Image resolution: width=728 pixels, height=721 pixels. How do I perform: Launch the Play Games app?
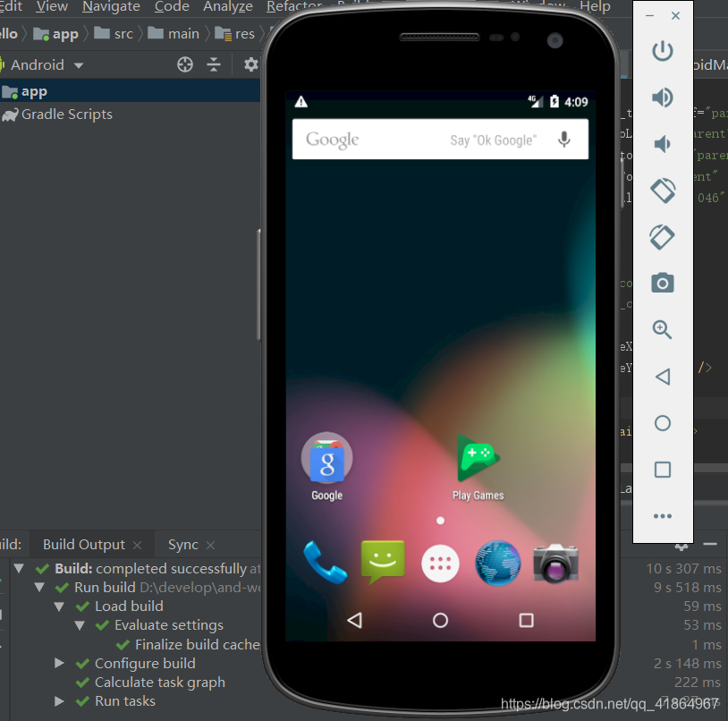[478, 468]
